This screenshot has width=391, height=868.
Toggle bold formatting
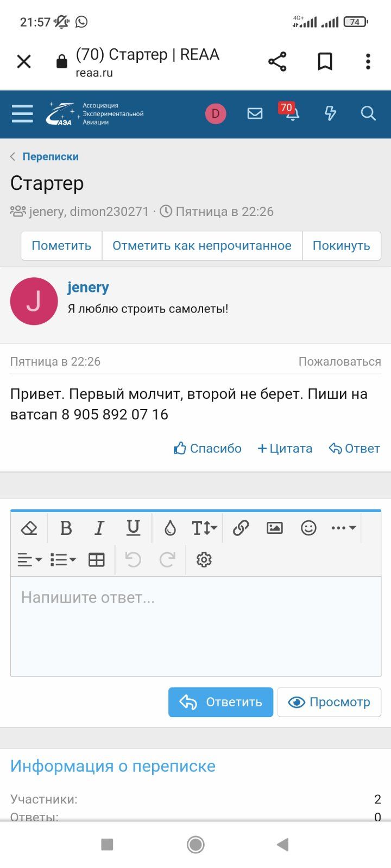(x=66, y=528)
